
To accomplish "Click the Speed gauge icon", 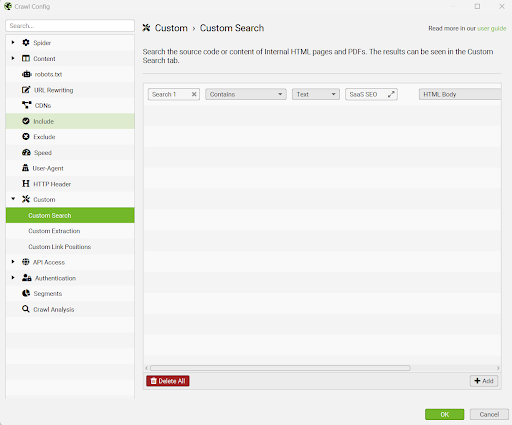I will click(x=26, y=152).
